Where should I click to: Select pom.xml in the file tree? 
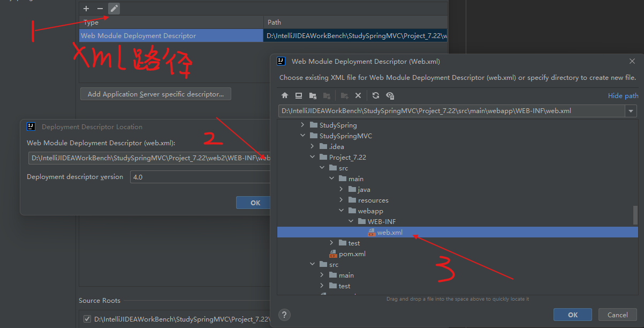[x=352, y=254]
